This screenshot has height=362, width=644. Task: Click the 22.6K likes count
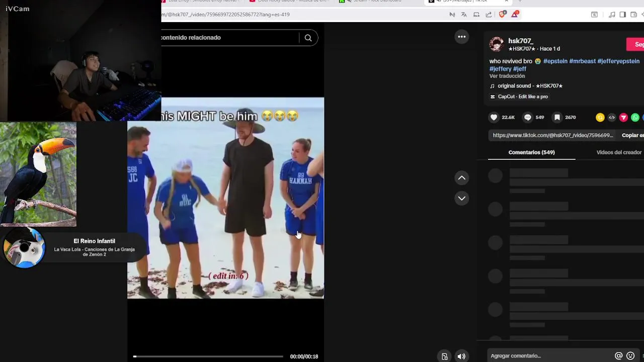tap(508, 117)
